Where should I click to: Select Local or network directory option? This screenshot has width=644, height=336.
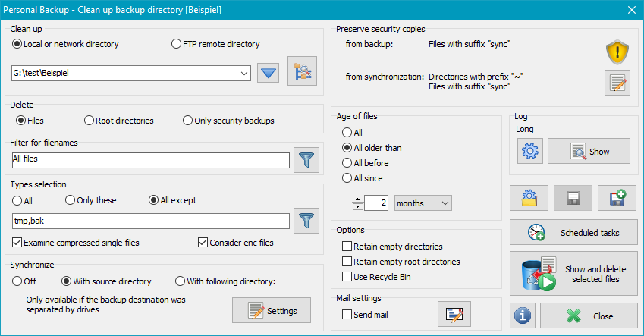[x=66, y=44]
